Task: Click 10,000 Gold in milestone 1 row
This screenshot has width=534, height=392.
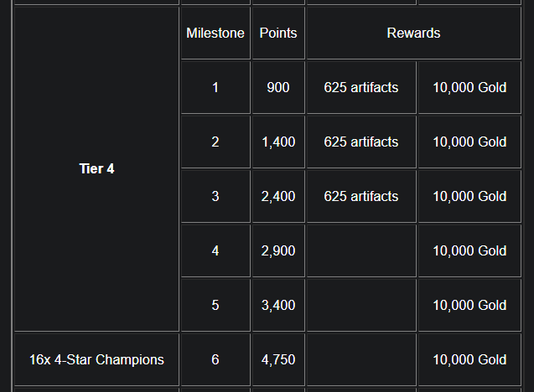Action: pyautogui.click(x=469, y=87)
